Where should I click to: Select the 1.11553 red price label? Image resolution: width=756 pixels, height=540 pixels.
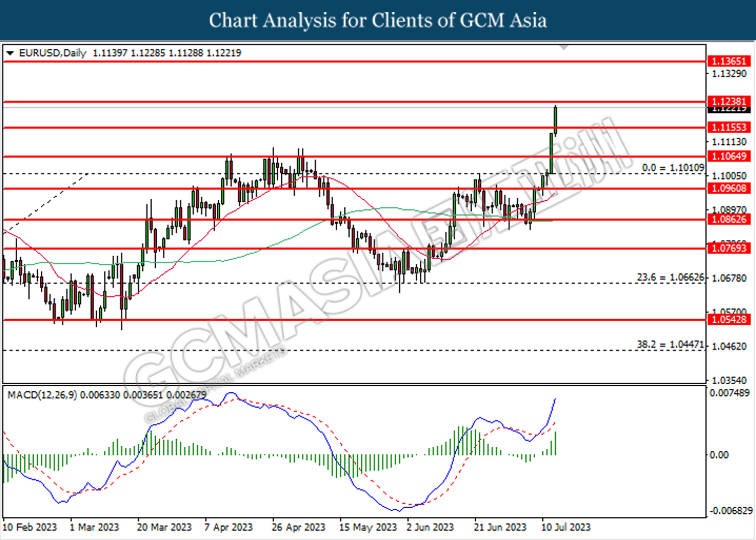(728, 128)
